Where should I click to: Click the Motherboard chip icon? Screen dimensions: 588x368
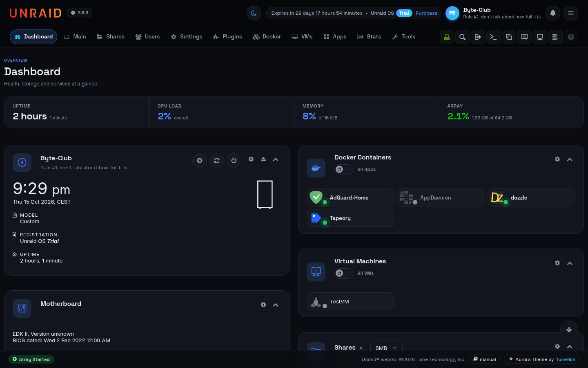pyautogui.click(x=22, y=308)
